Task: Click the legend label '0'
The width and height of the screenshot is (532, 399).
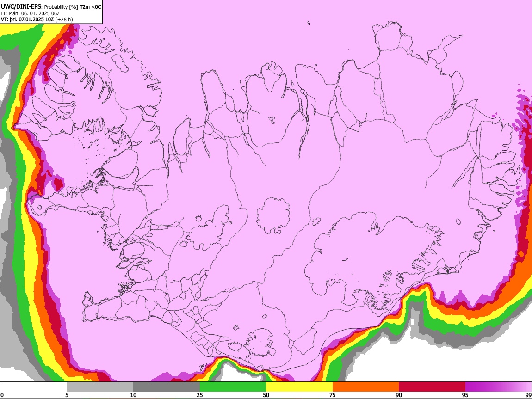Action: click(x=2, y=395)
